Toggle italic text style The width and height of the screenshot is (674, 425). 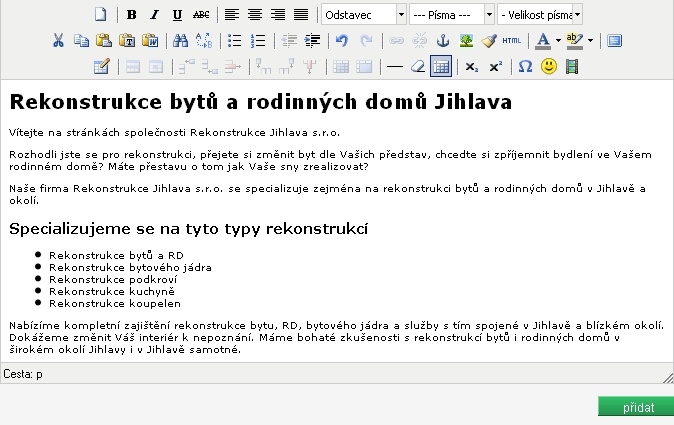[155, 15]
